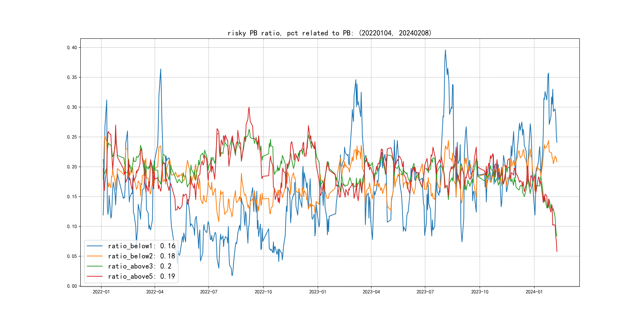Select the 'ratio_above3: 0.2' legend label
This screenshot has height=322, width=644.
pos(140,266)
